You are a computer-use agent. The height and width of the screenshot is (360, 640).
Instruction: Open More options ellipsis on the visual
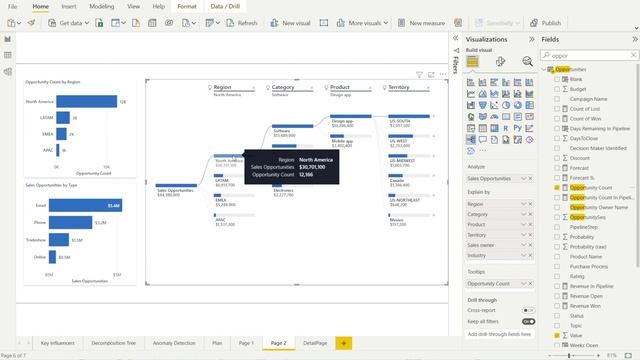click(443, 75)
